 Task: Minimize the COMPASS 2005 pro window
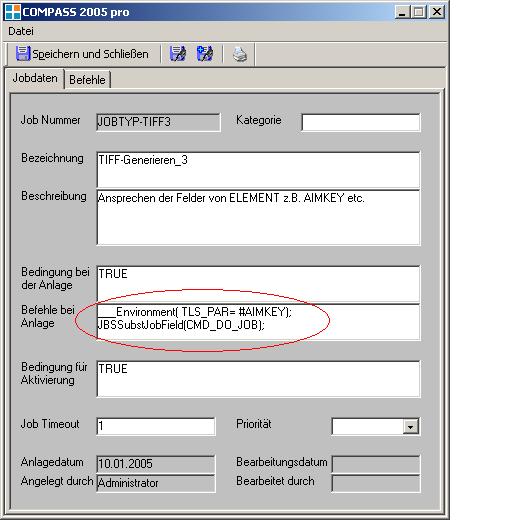point(402,12)
